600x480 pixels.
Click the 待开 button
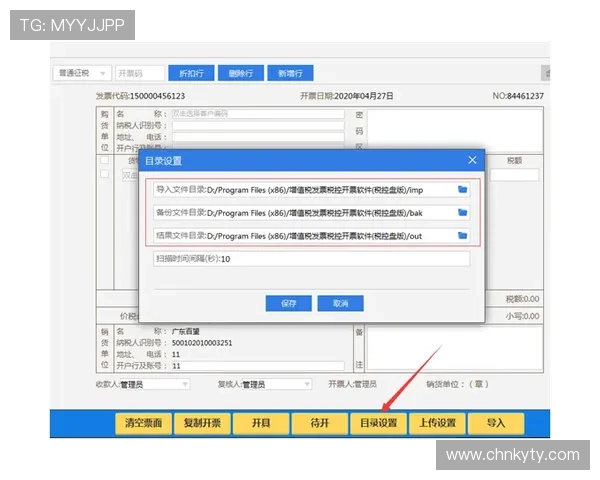(x=320, y=423)
